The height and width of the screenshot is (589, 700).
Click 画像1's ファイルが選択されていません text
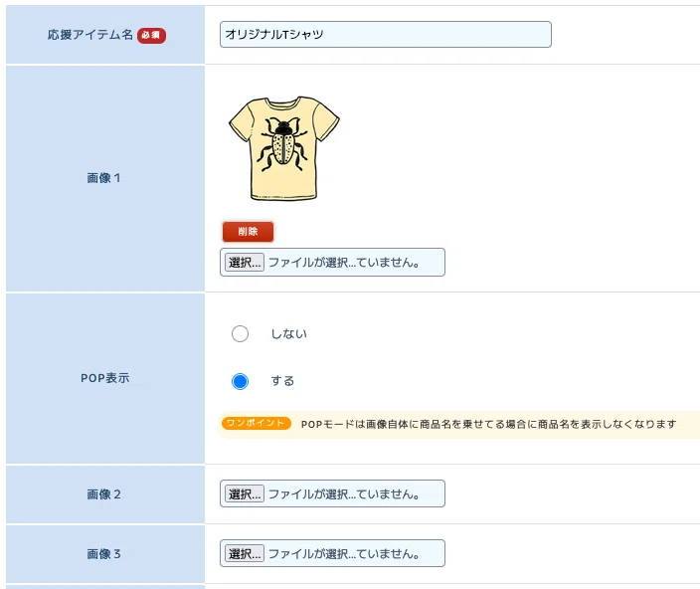[x=343, y=263]
